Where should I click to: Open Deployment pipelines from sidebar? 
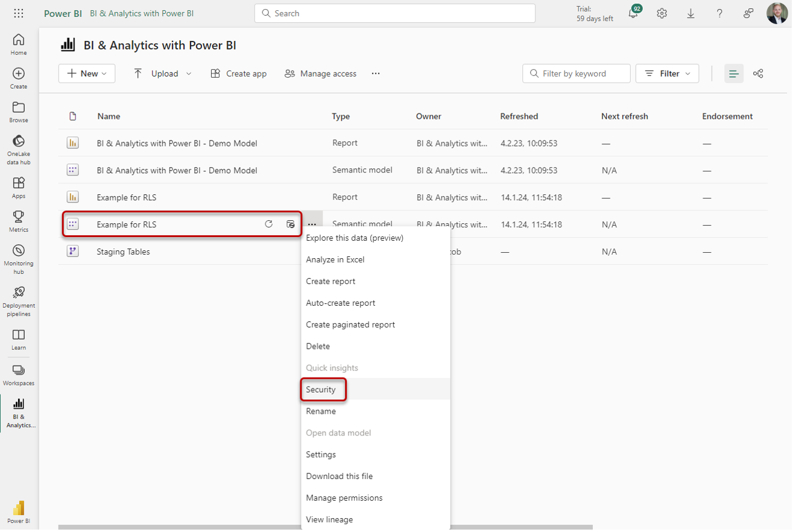(19, 300)
